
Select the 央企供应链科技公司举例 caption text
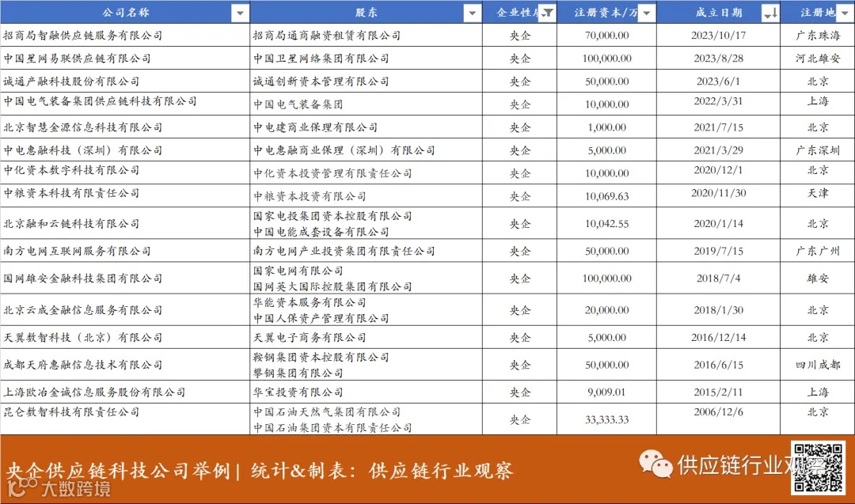(118, 470)
